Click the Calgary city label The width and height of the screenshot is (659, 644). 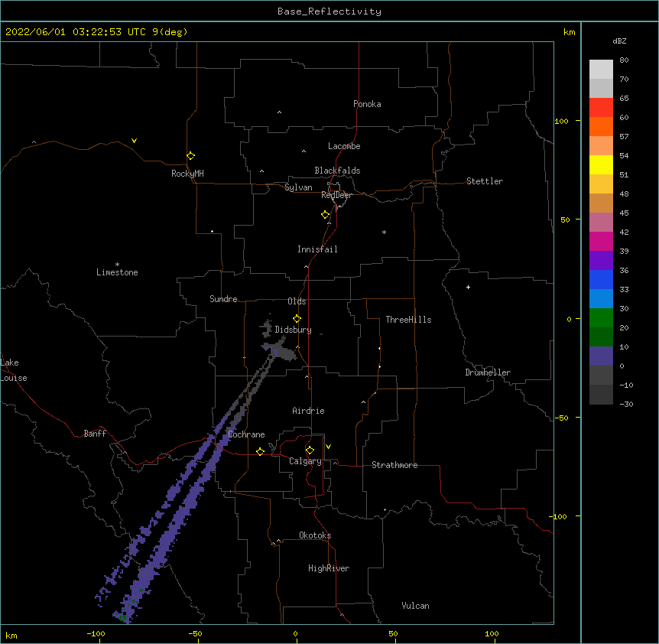click(305, 461)
